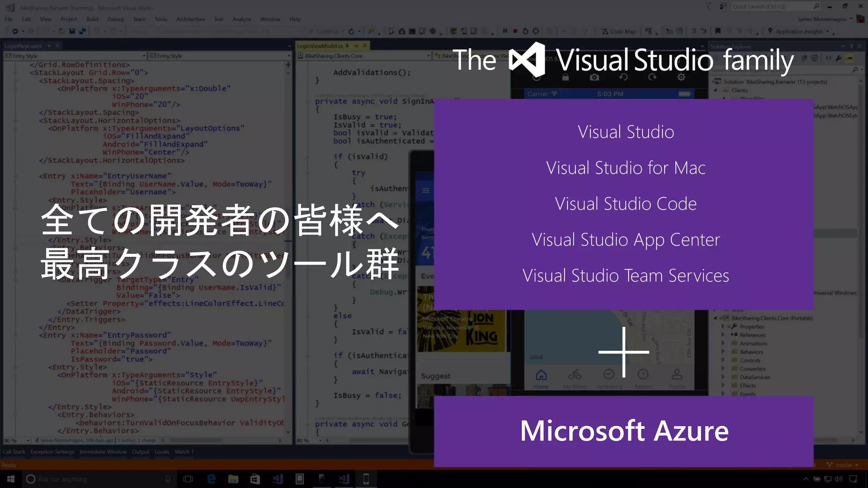Focus the Quick Launch search box

click(776, 6)
